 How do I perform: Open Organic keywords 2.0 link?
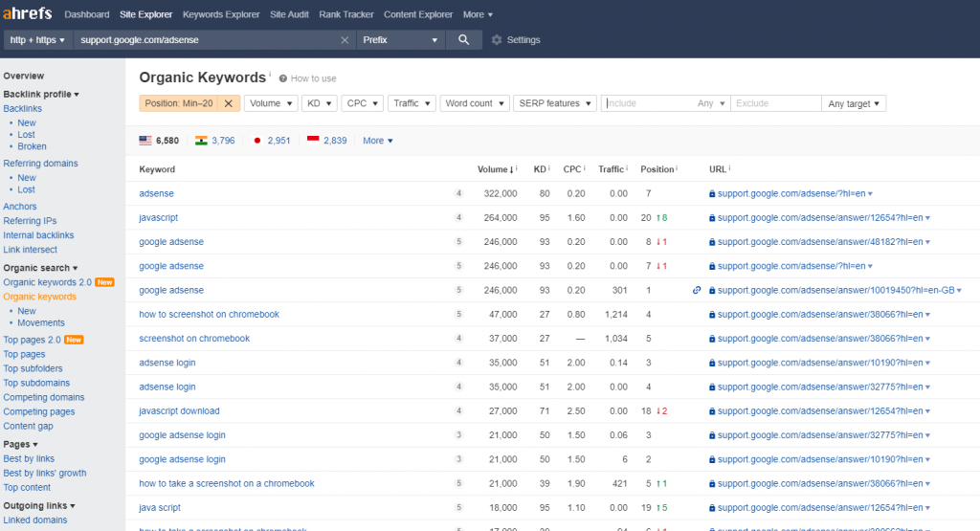(x=48, y=282)
